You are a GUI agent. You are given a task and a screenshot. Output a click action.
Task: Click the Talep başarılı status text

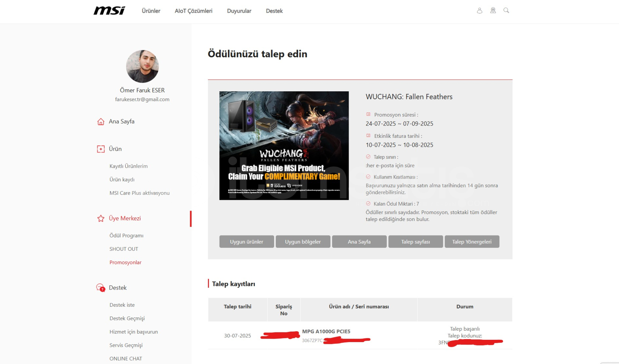point(465,329)
